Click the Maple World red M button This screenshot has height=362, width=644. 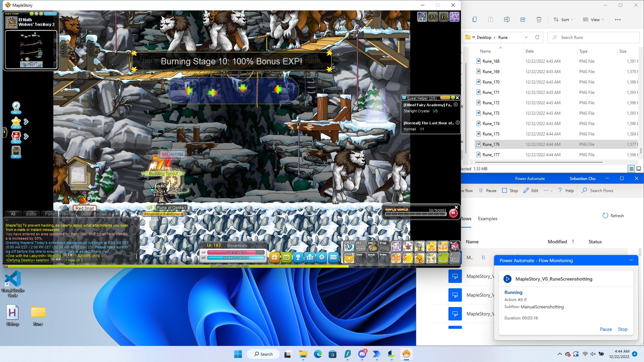click(453, 213)
